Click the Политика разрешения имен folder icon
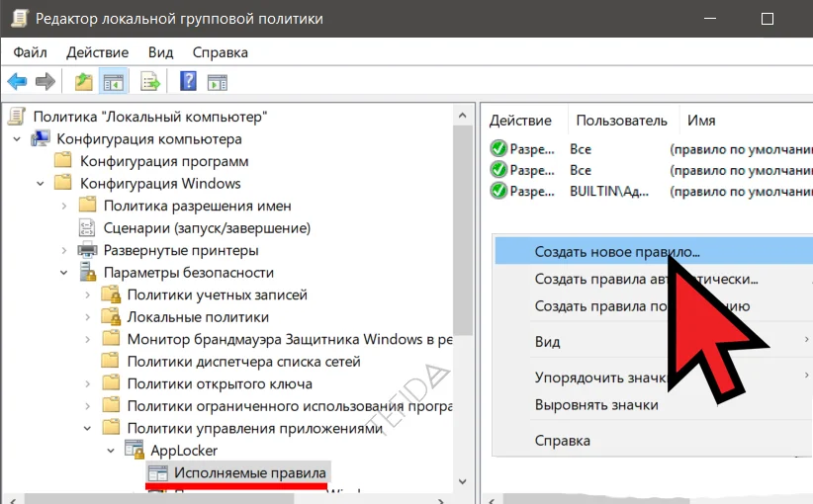Screen dimensions: 813x504 coord(87,205)
